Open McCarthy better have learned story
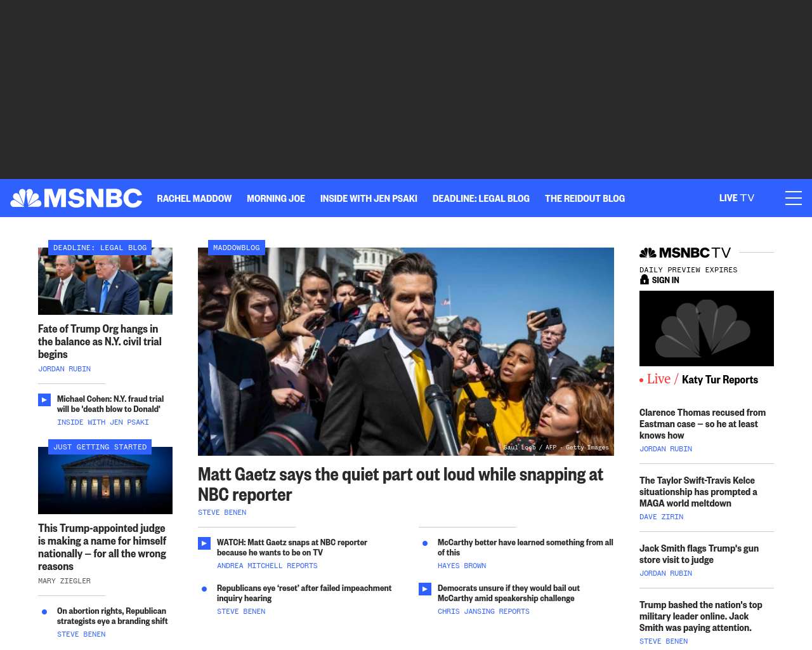Screen dimensions: 812x650 (525, 547)
